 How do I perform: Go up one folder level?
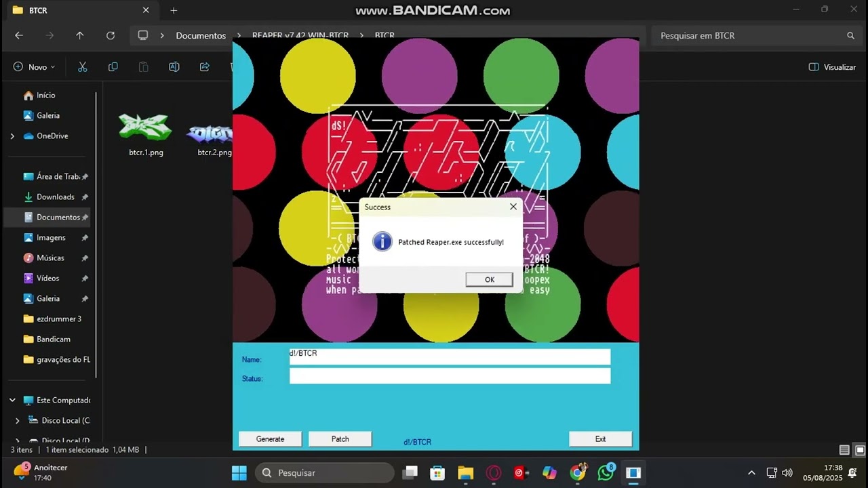coord(80,35)
